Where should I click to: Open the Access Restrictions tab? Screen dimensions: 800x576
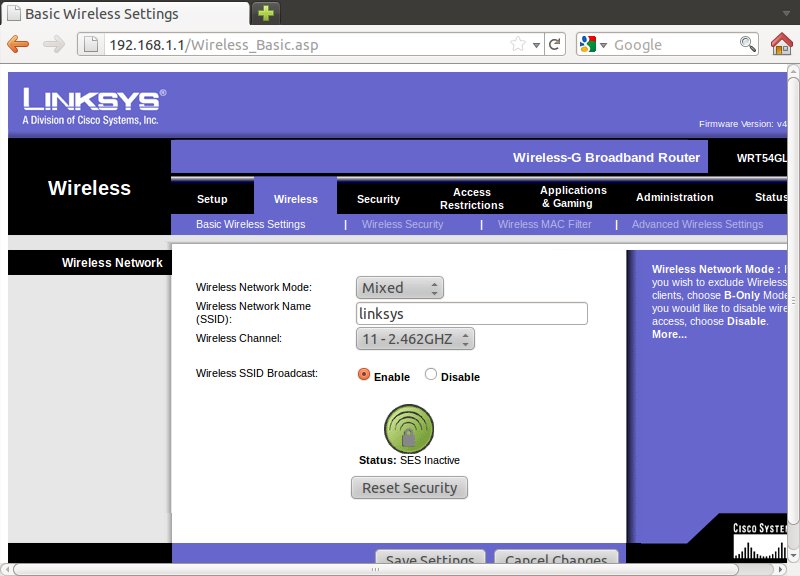tap(471, 198)
